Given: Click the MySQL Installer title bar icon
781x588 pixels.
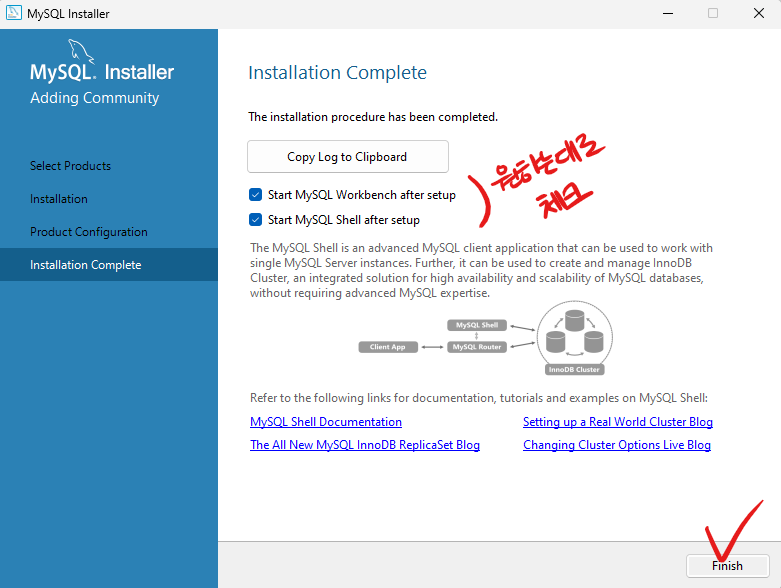Looking at the screenshot, I should [x=13, y=13].
